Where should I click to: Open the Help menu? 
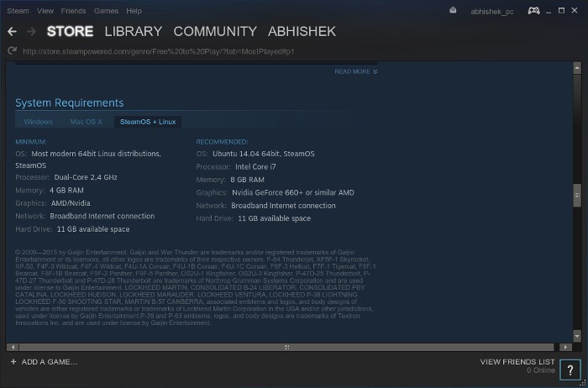point(134,11)
